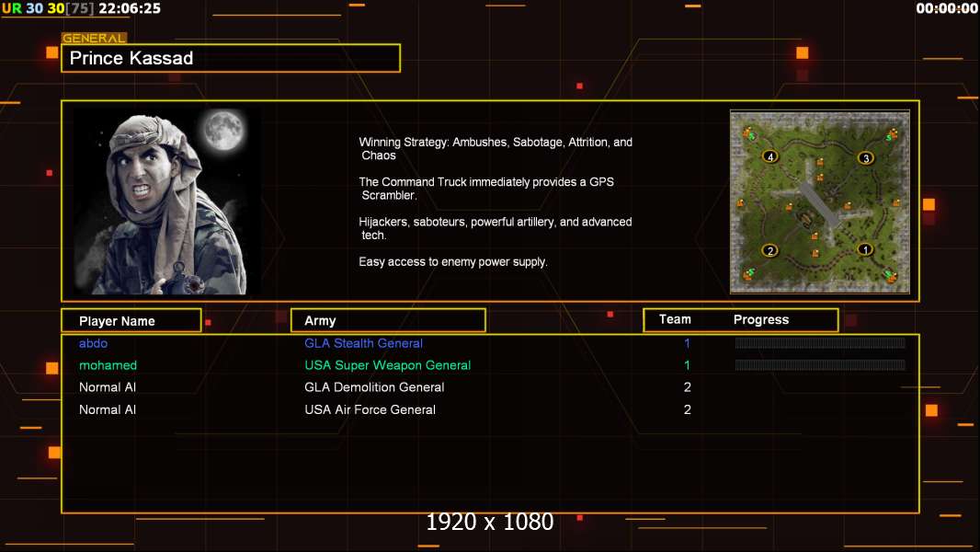Select player mohamed in the list
The height and width of the screenshot is (552, 980).
[108, 365]
